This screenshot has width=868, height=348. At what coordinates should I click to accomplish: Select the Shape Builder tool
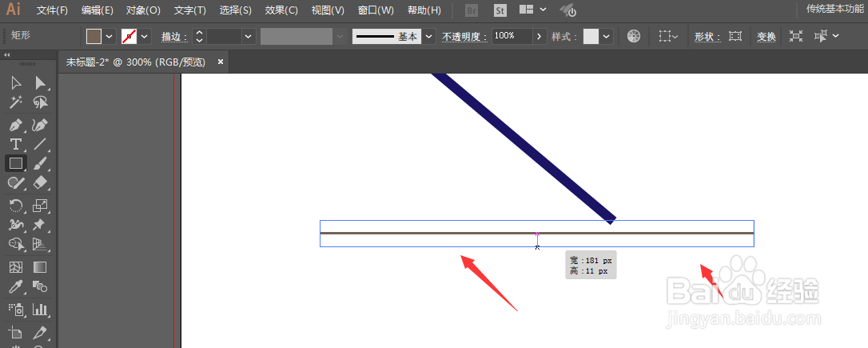click(16, 244)
